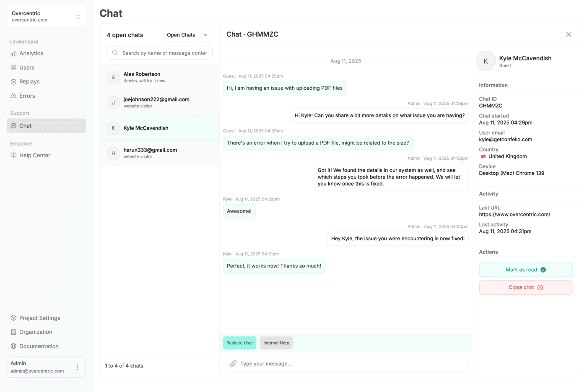Click the Errors warning triangle icon
Viewport: 587px width, 392px height.
(13, 96)
